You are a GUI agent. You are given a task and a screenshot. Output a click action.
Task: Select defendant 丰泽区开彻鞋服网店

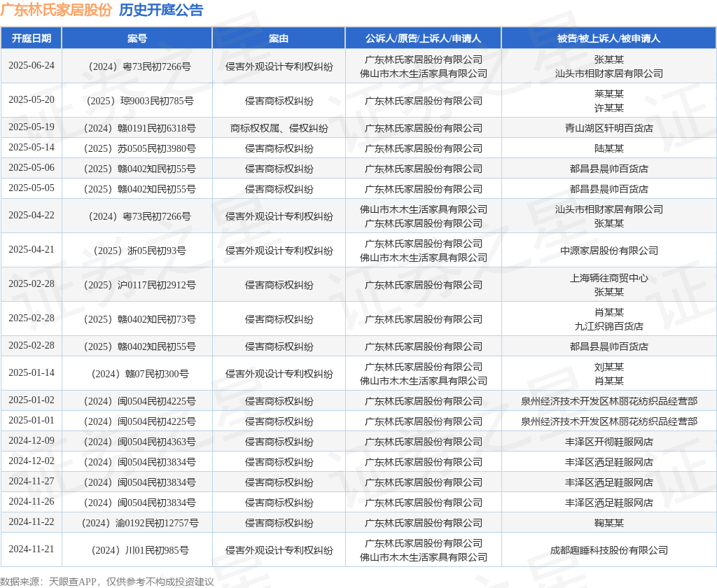coord(608,442)
